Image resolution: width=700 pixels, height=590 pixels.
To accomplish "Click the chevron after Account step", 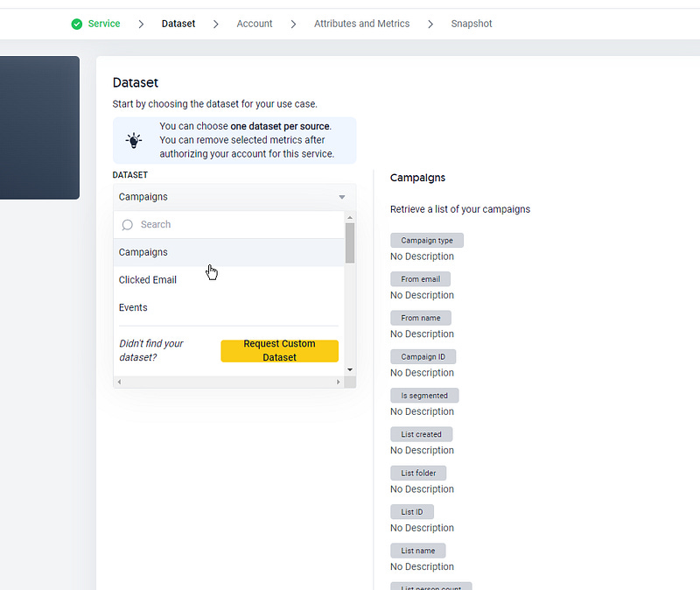I will tap(293, 25).
